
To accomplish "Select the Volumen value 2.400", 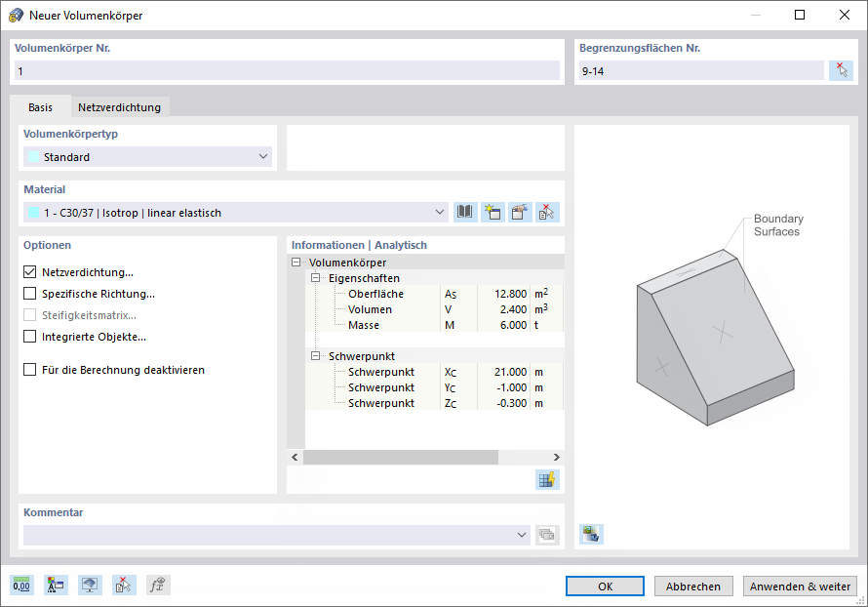I will (513, 309).
